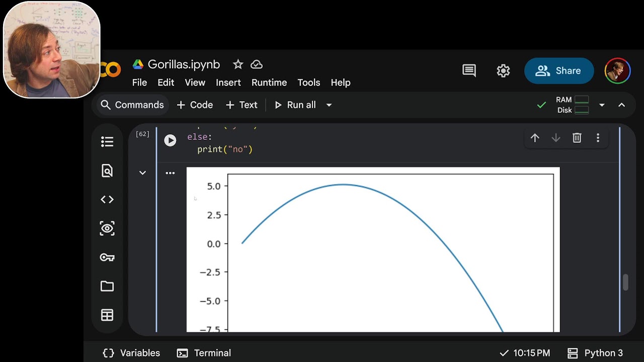The image size is (644, 362).
Task: Open the Insert menu
Action: pyautogui.click(x=228, y=82)
